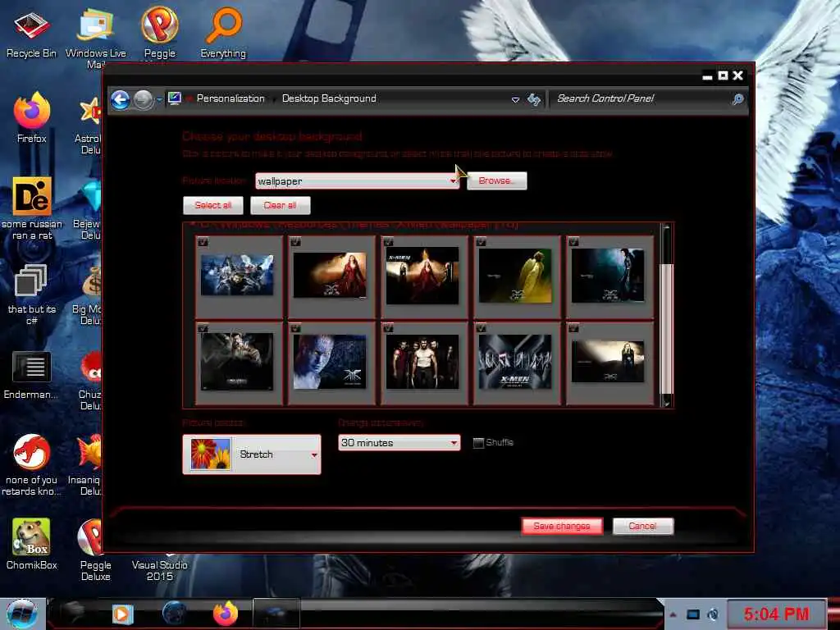Open the Peggle shortcut beside Everything
Screen dimensions: 840x630
pyautogui.click(x=160, y=32)
